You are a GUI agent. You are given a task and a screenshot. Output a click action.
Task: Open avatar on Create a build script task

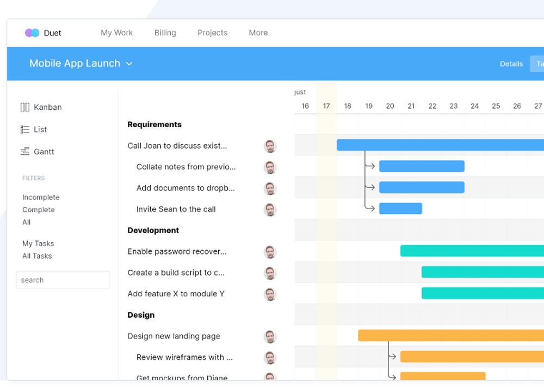(270, 272)
